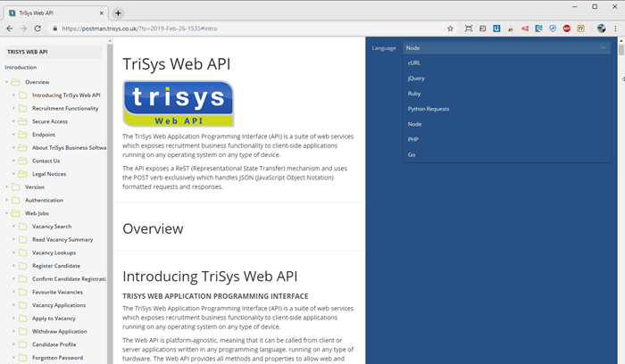
Task: Open the Language dropdown showing Node
Action: (x=505, y=47)
